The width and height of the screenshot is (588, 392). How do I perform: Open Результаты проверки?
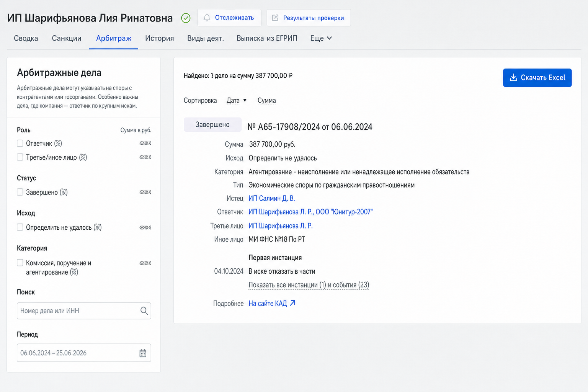click(309, 18)
